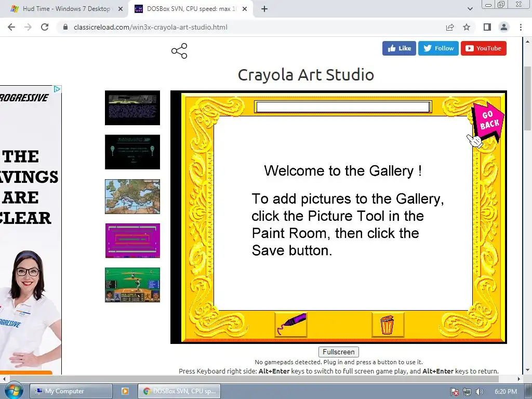Click the share icon above the title

179,51
